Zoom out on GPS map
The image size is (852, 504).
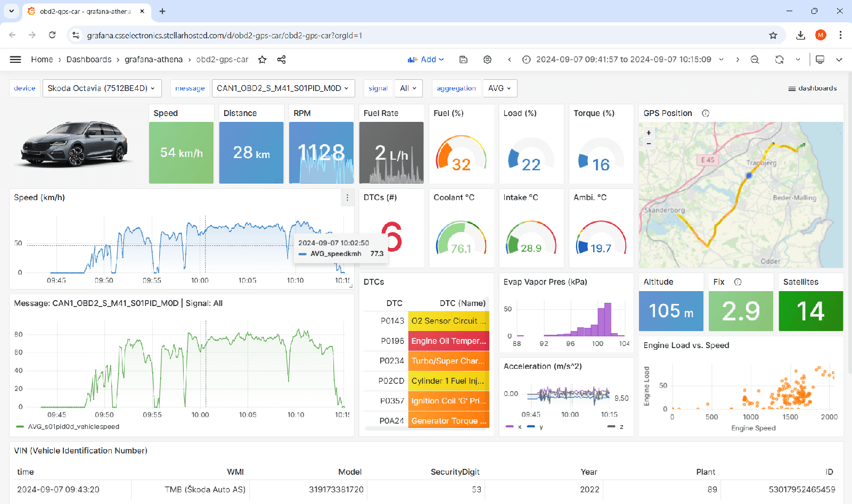[x=649, y=143]
